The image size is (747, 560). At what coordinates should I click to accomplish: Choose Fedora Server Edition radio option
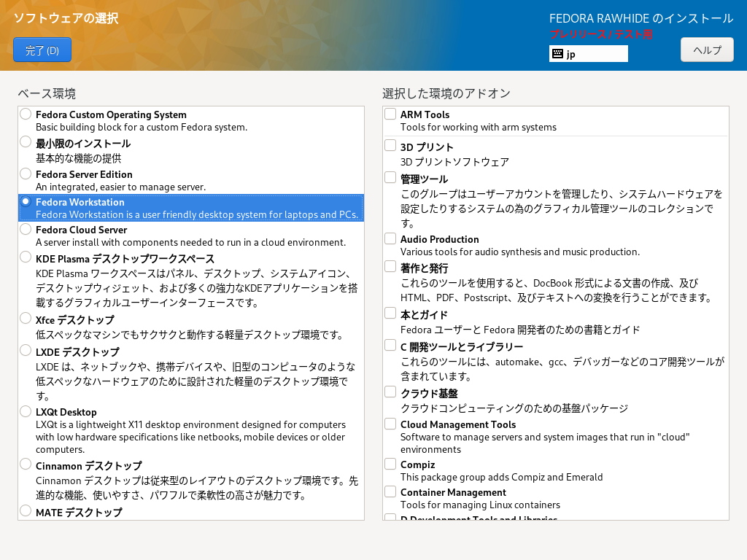coord(26,174)
